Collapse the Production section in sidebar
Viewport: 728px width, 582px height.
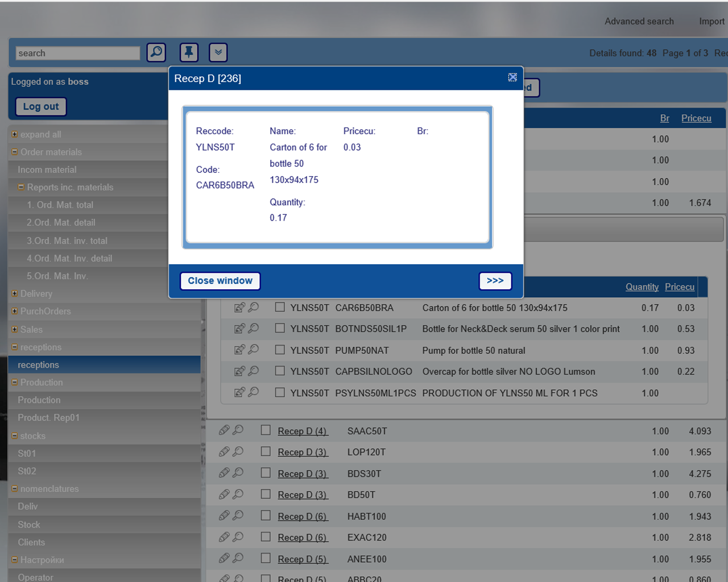[14, 383]
